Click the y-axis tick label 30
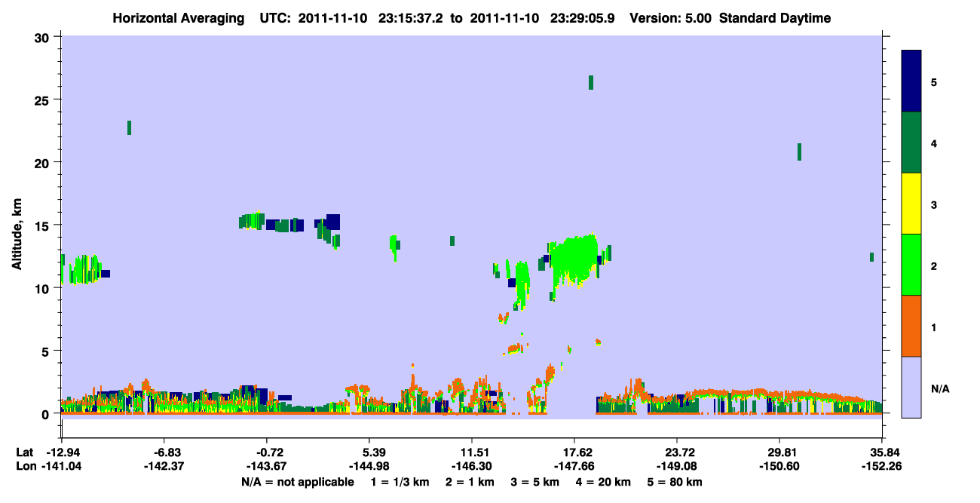Viewport: 980px width, 503px height. pyautogui.click(x=44, y=38)
